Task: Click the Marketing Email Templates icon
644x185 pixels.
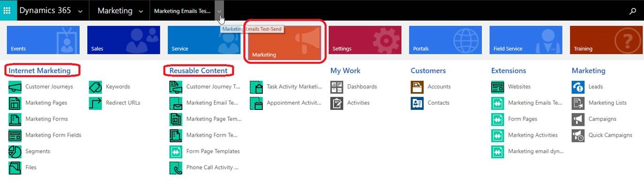Action: point(176,103)
